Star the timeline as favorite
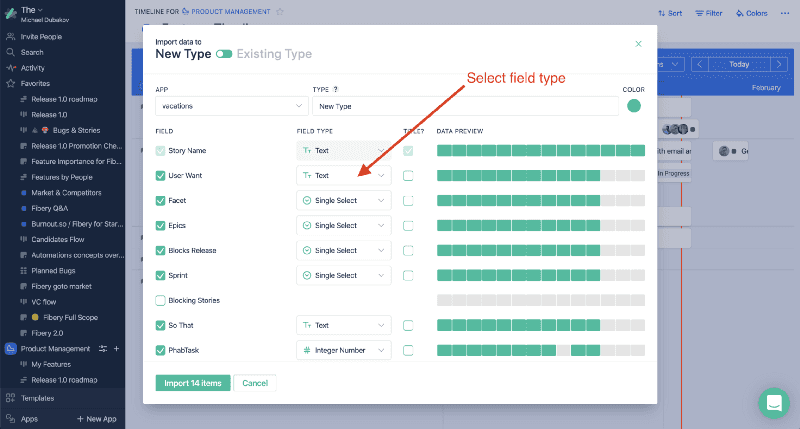This screenshot has height=429, width=800. coord(280,12)
